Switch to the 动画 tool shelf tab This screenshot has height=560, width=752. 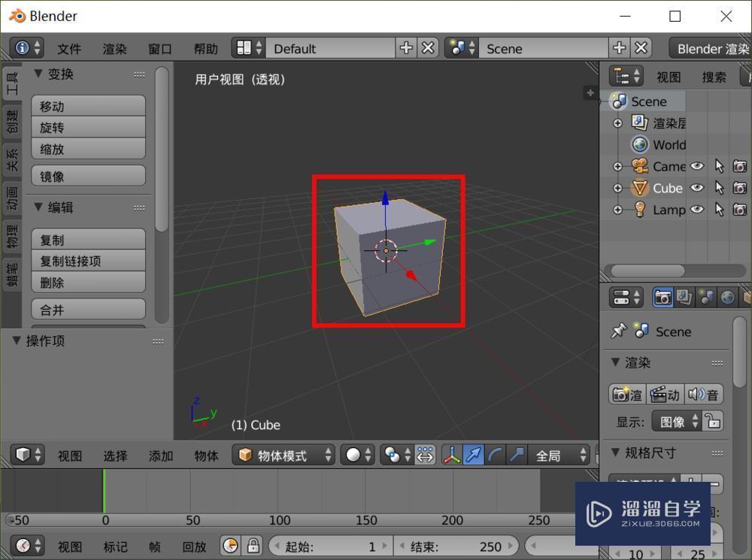pyautogui.click(x=12, y=199)
